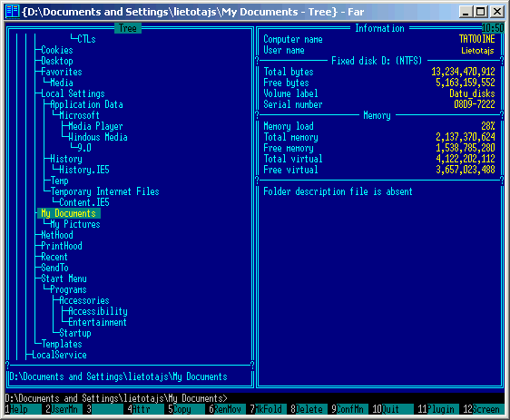Click the Information panel title
Viewport: 510px width, 420px height.
pyautogui.click(x=379, y=28)
